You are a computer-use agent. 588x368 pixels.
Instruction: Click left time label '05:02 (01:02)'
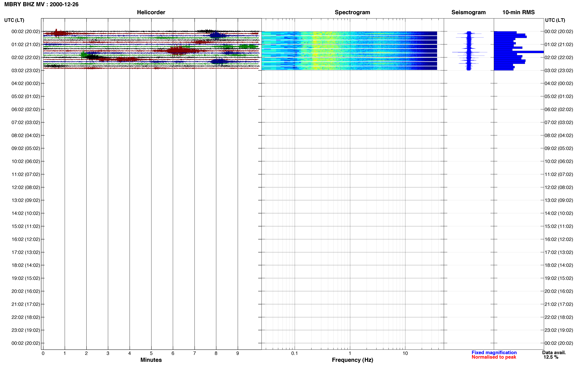26,96
